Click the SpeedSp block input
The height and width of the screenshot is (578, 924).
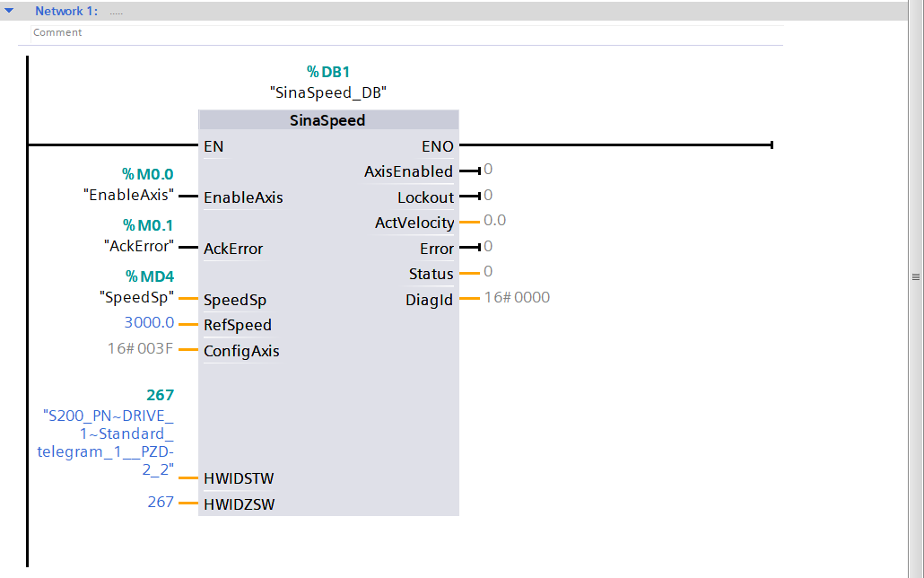click(x=235, y=300)
